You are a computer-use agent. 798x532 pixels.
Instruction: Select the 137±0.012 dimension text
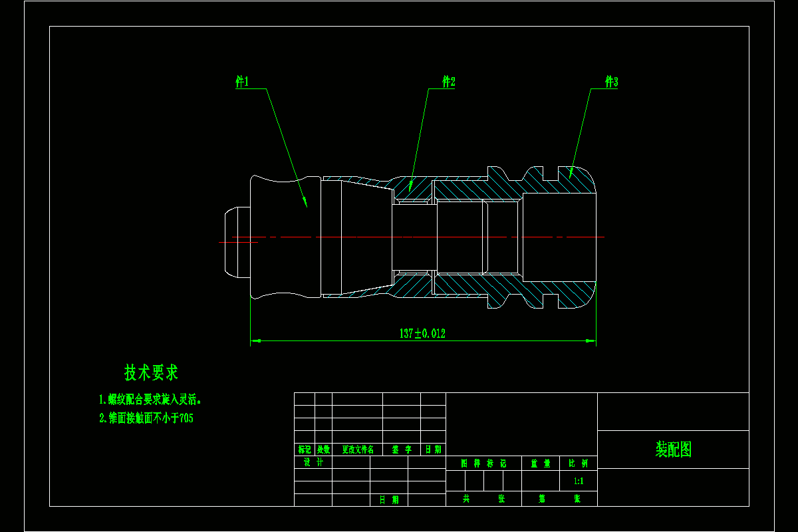pos(422,334)
